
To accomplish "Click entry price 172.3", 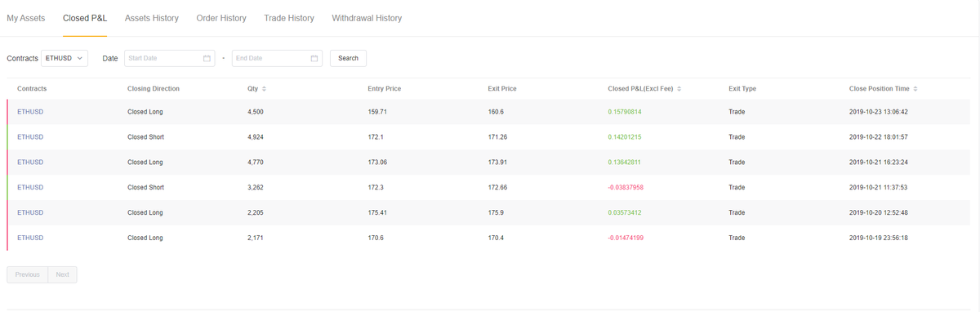I will tap(376, 187).
